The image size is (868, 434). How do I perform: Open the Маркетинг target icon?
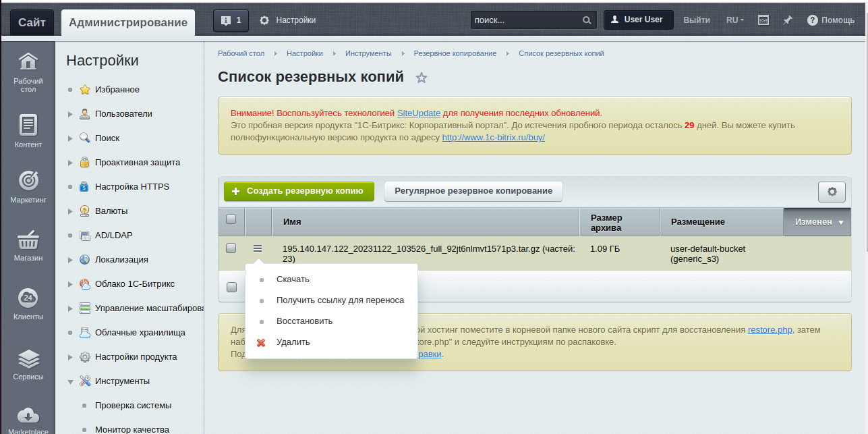[28, 181]
